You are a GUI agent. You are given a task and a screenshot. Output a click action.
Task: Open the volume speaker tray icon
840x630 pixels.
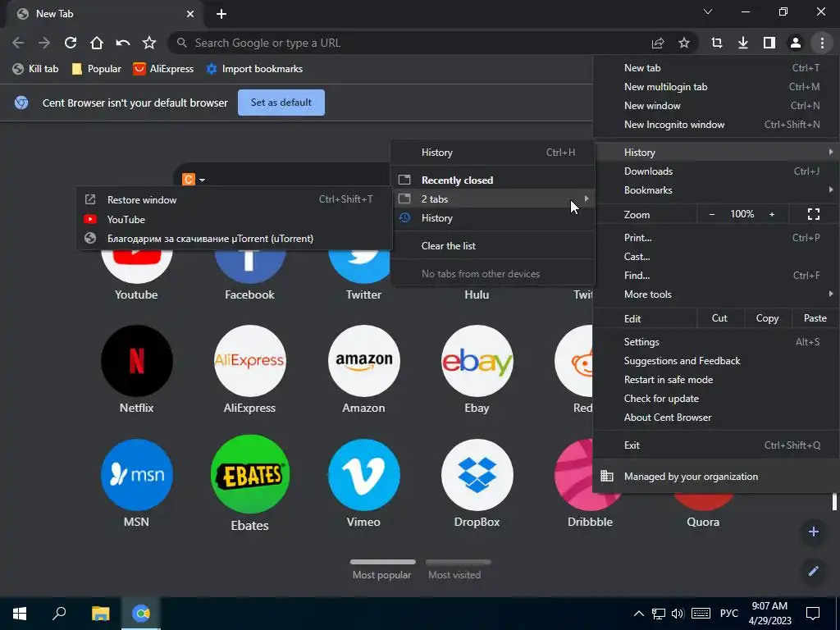tap(678, 614)
